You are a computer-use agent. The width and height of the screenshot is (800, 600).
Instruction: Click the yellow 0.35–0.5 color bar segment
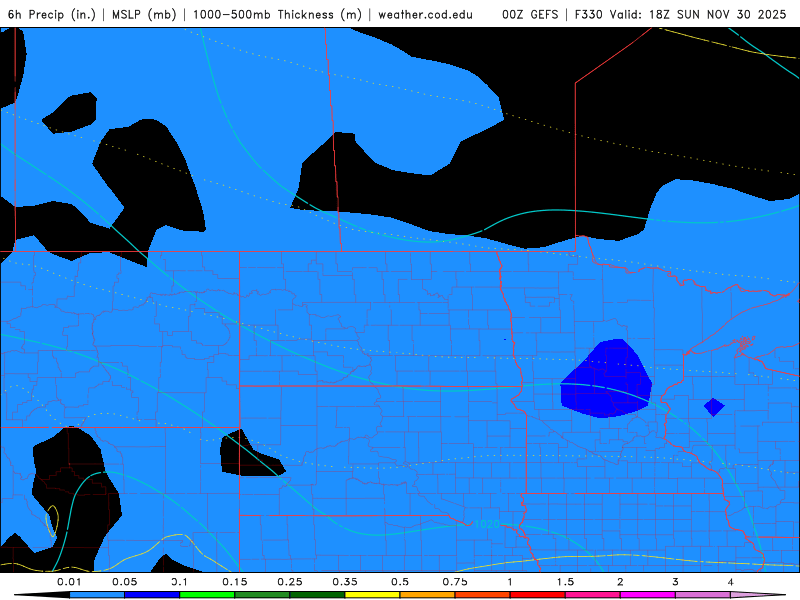point(372,595)
